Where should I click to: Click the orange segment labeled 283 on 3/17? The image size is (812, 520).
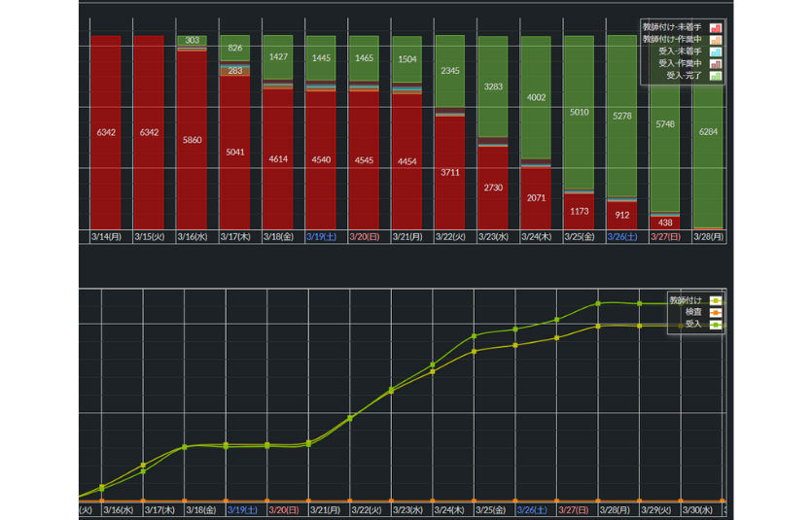point(234,71)
